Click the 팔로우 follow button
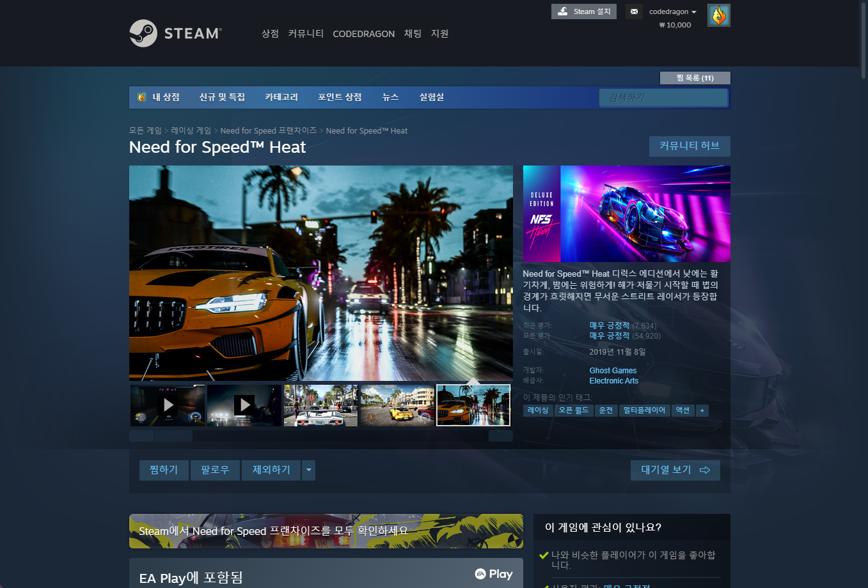 tap(215, 470)
